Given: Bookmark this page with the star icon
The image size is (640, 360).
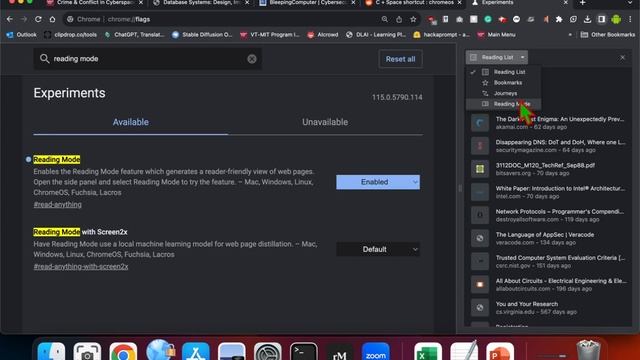Looking at the screenshot, I should point(413,19).
